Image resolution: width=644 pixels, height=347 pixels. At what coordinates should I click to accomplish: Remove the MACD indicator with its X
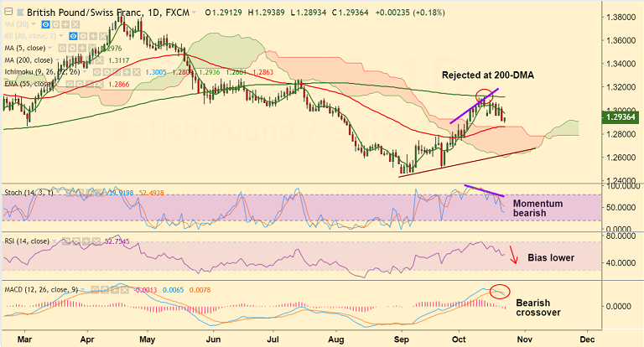[x=124, y=290]
